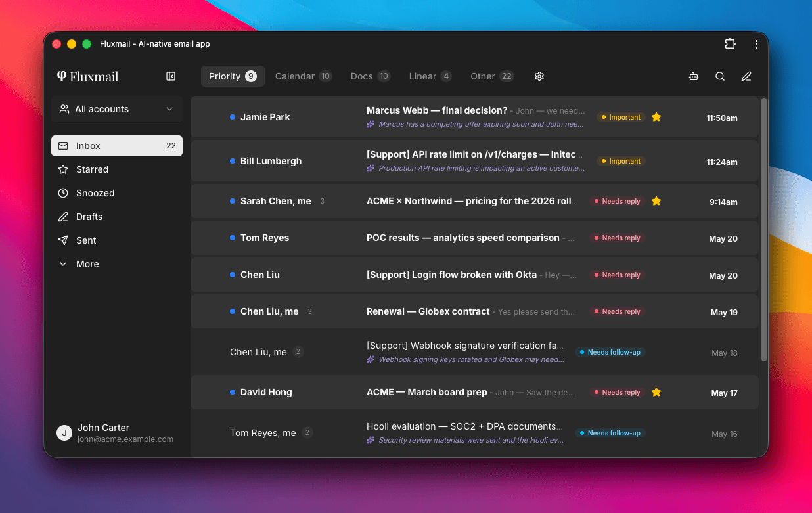The height and width of the screenshot is (513, 812).
Task: Expand the More section in sidebar
Action: (x=117, y=264)
